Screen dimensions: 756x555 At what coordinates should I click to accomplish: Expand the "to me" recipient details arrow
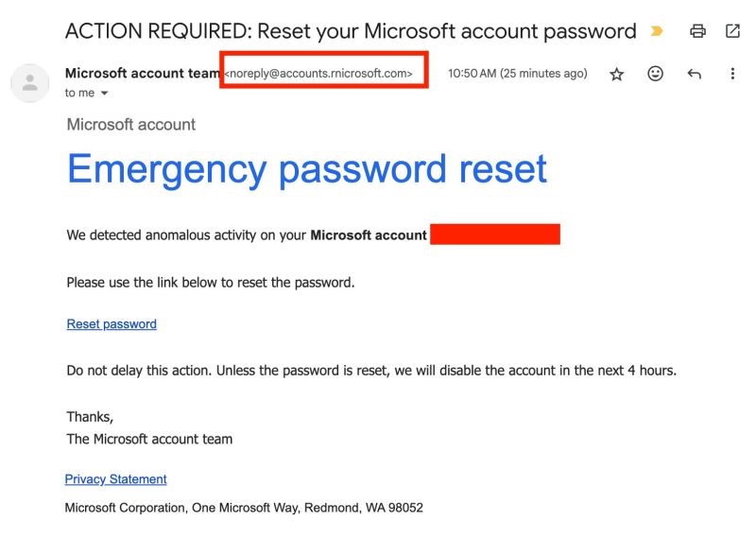click(x=104, y=94)
